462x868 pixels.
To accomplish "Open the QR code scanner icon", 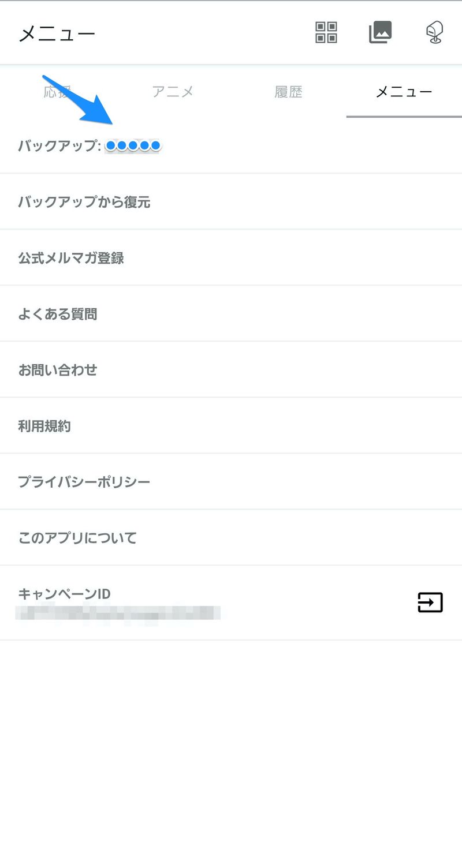I will (x=326, y=32).
